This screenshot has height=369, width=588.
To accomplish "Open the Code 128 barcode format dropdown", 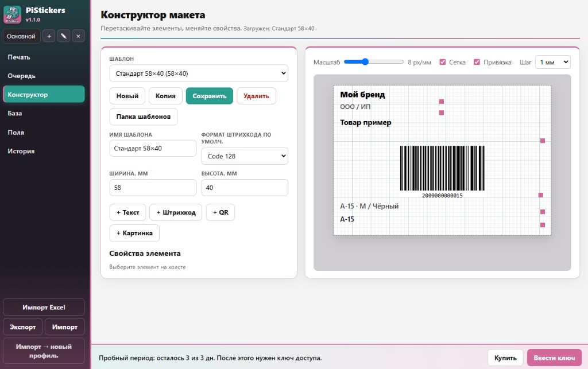I will tap(245, 156).
